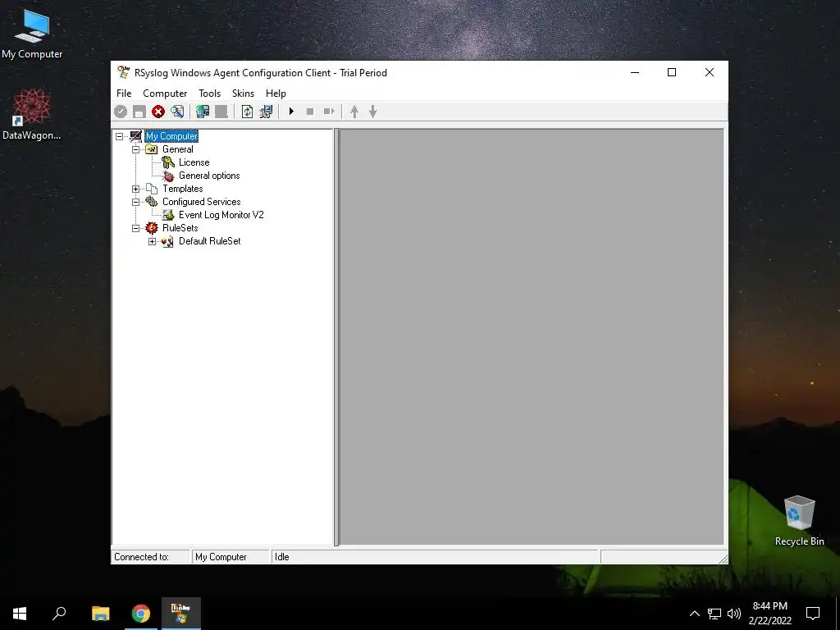Viewport: 840px width, 630px height.
Task: Click 'My Computer' in the status bar
Action: pos(221,557)
